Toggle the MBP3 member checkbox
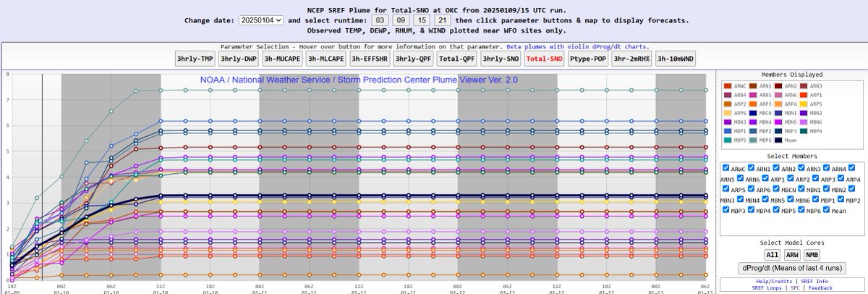This screenshot has width=868, height=294. (726, 210)
